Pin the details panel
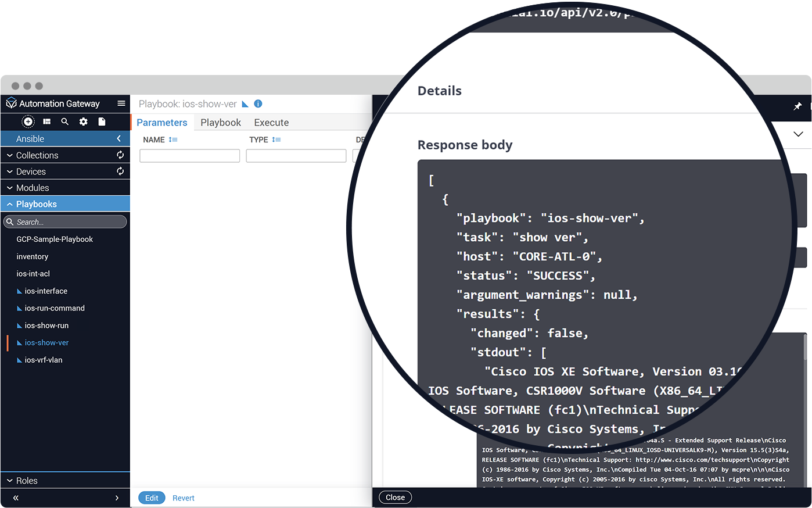 point(797,106)
